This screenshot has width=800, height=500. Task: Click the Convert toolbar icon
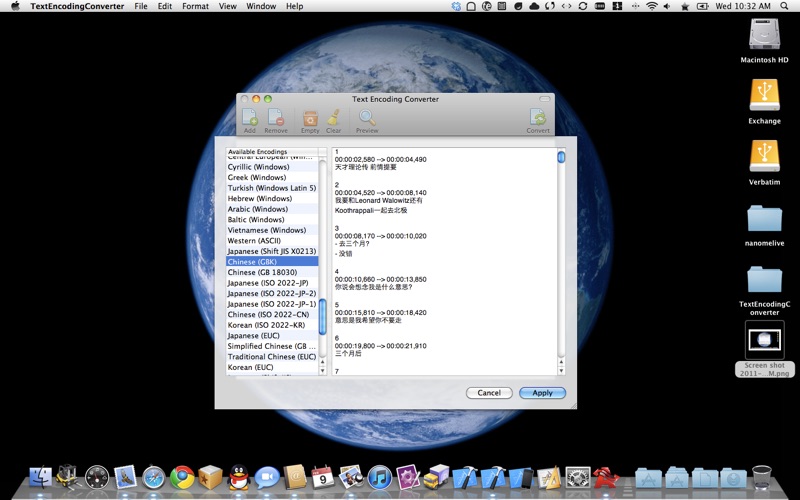tap(538, 118)
